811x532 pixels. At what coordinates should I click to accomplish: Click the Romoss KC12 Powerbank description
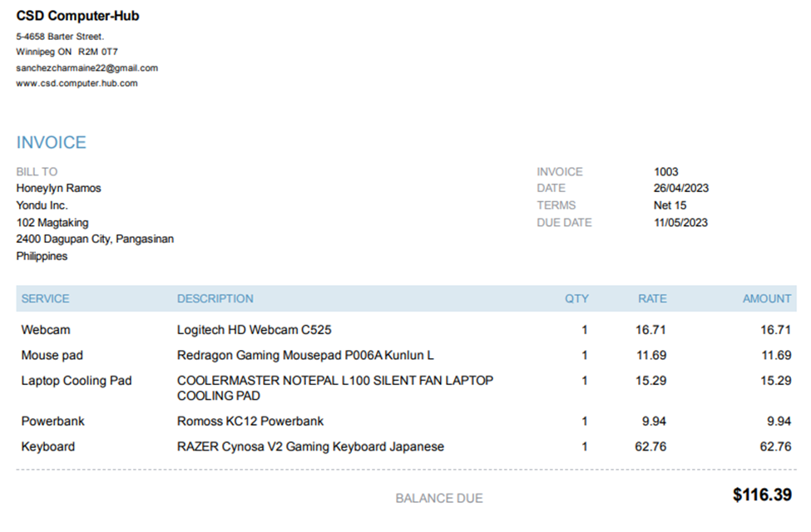tap(250, 421)
